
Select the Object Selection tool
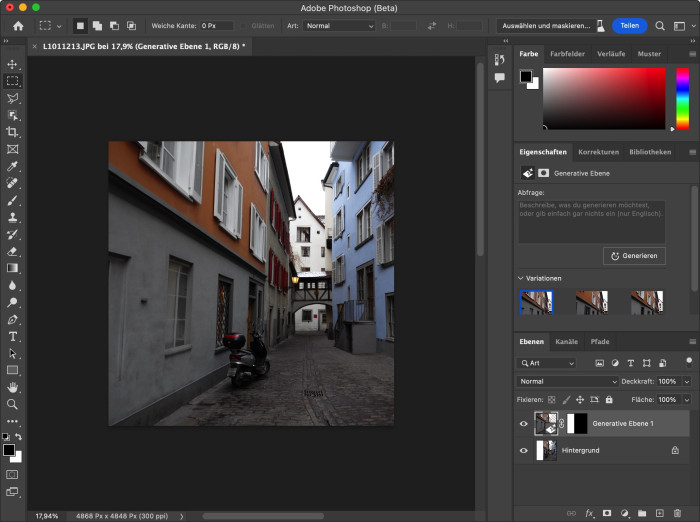(x=12, y=115)
